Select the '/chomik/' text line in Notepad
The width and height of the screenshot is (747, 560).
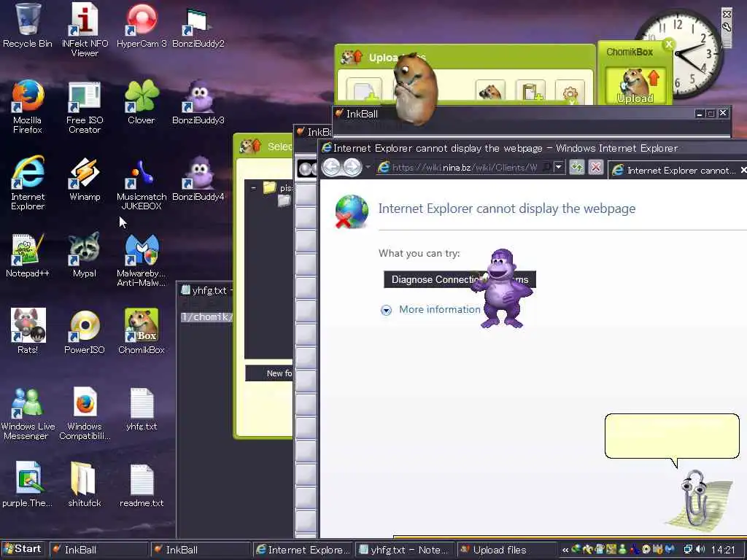[x=206, y=317]
